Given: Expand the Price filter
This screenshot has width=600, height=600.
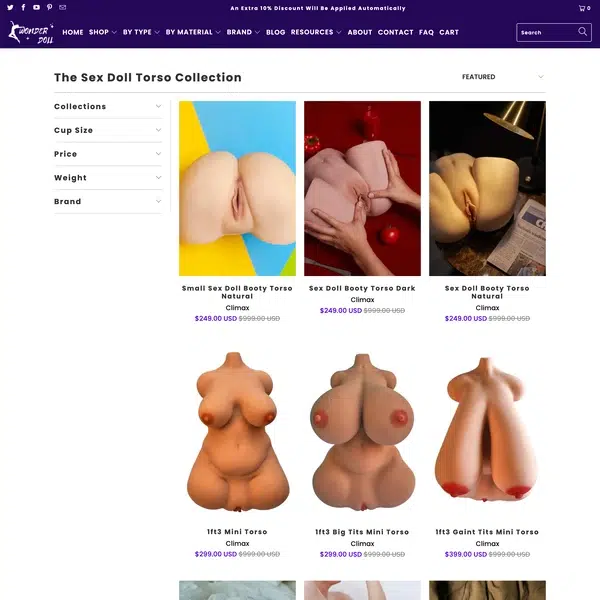Looking at the screenshot, I should [108, 154].
